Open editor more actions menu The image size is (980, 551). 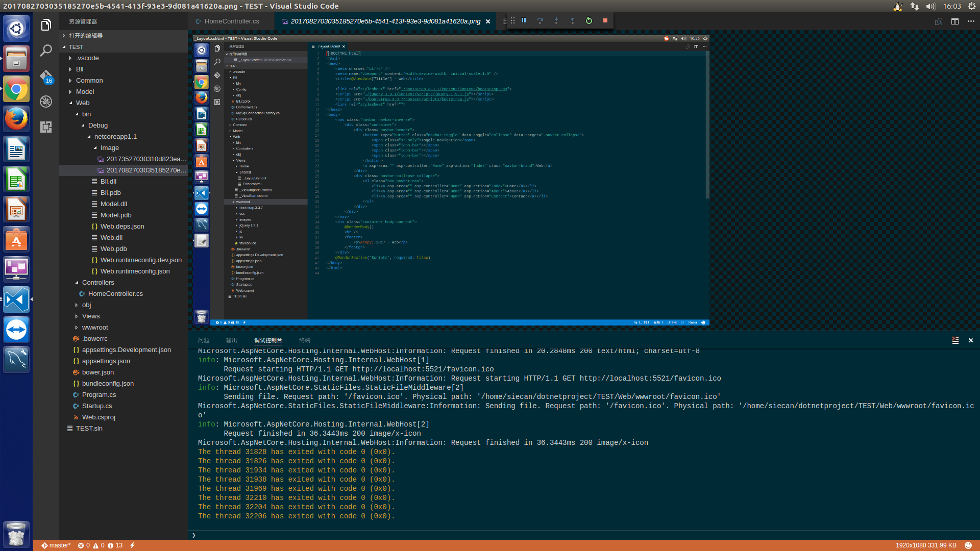coord(971,21)
